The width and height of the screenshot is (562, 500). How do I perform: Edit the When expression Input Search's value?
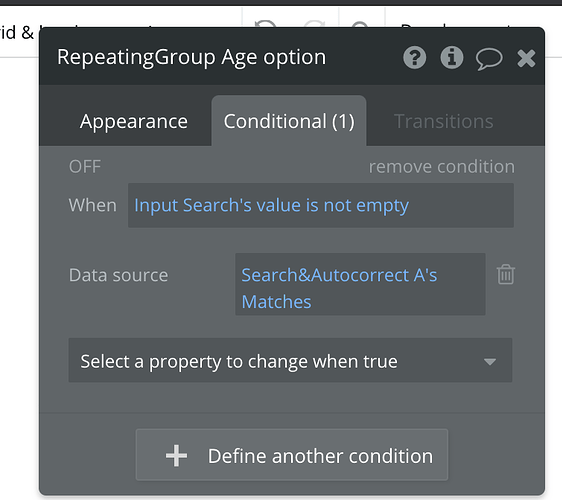coord(321,205)
